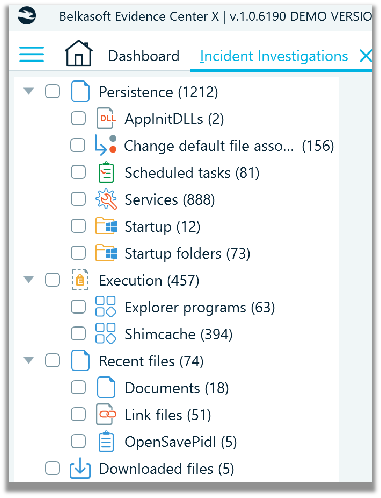Check the Services (888) checkbox
This screenshot has height=498, width=381.
point(78,199)
